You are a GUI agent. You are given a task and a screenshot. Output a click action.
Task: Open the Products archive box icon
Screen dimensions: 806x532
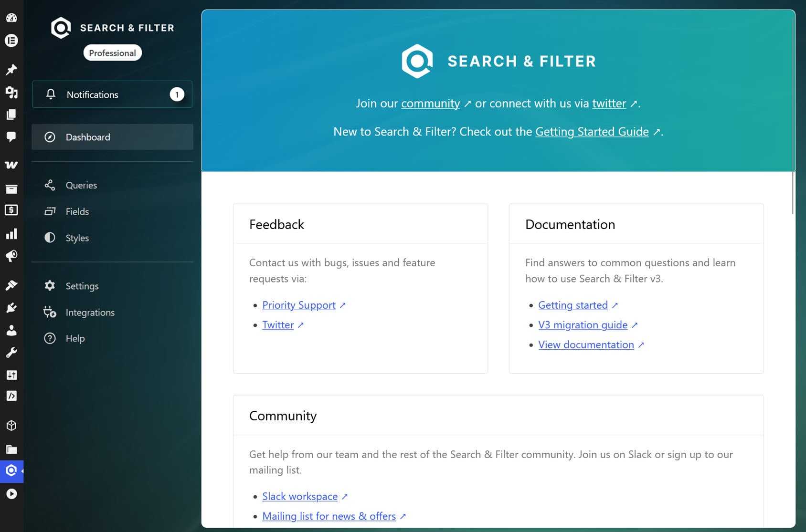pos(11,189)
